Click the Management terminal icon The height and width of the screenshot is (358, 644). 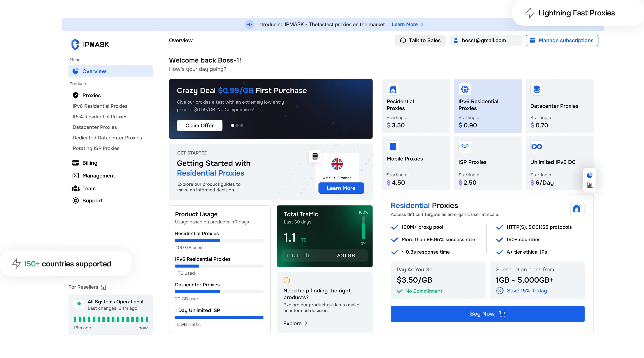75,176
